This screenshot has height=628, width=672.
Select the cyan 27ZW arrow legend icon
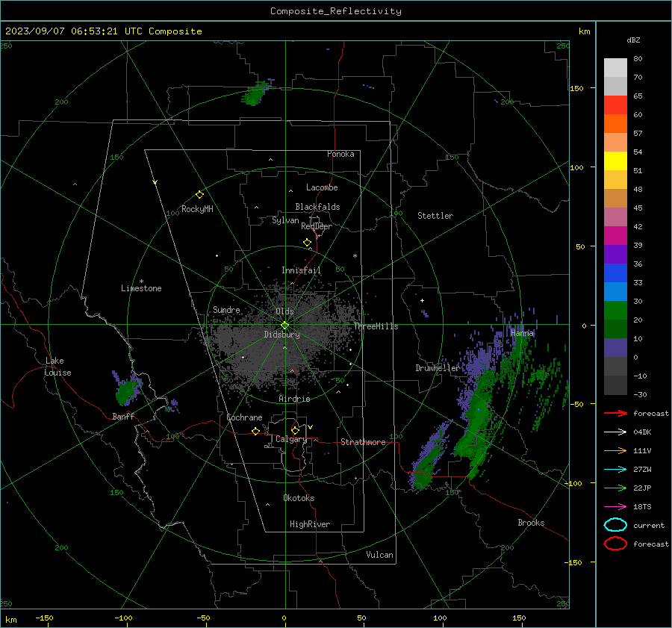coord(615,470)
